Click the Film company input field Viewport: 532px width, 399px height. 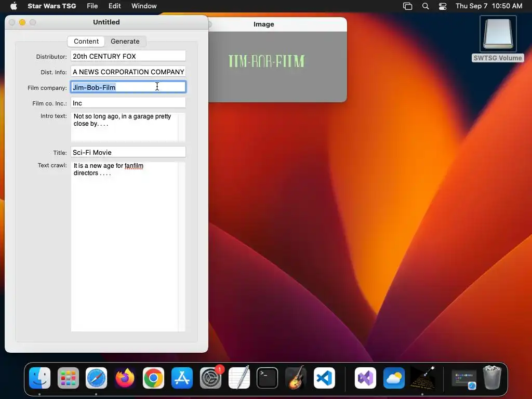coord(128,87)
